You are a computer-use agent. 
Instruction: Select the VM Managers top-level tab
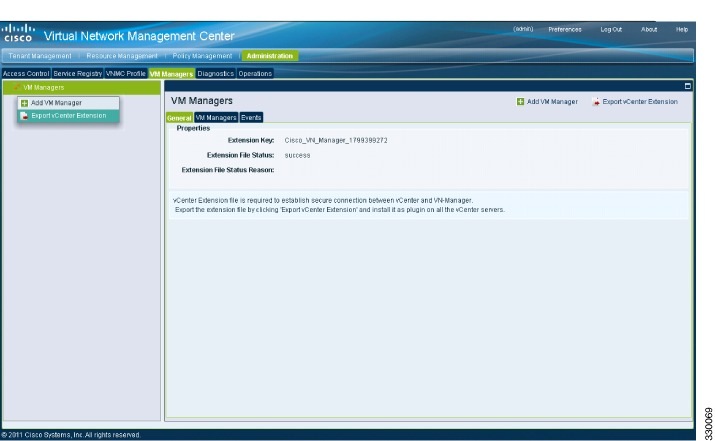(x=171, y=74)
